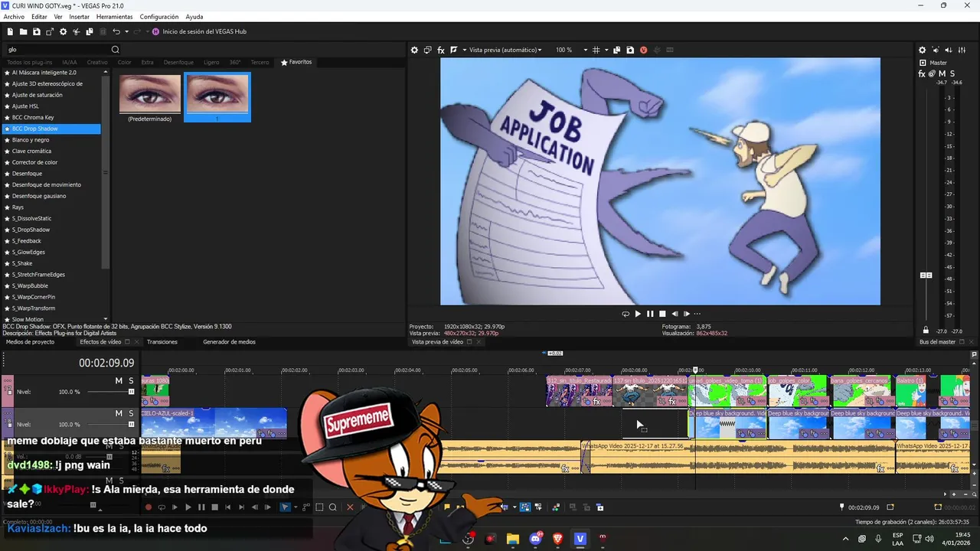The height and width of the screenshot is (551, 980).
Task: Select the Favoritos filter tab
Action: click(296, 62)
